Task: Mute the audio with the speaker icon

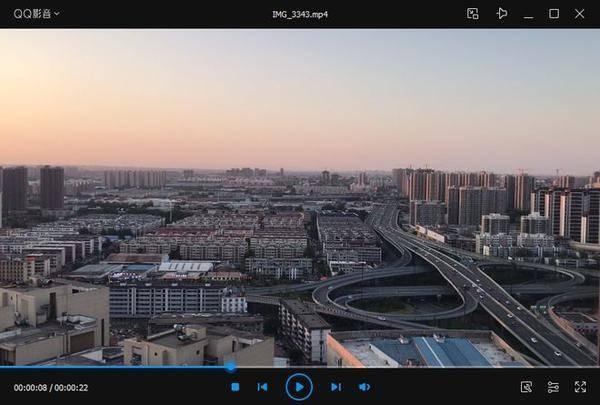Action: (x=364, y=387)
